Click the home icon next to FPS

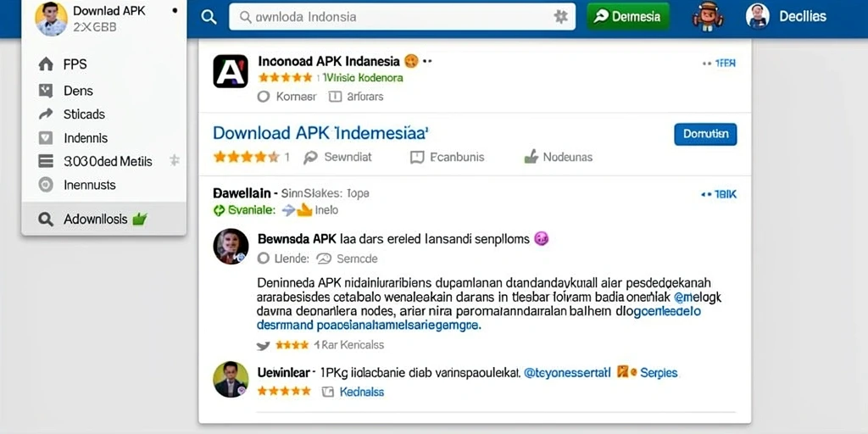tap(46, 64)
